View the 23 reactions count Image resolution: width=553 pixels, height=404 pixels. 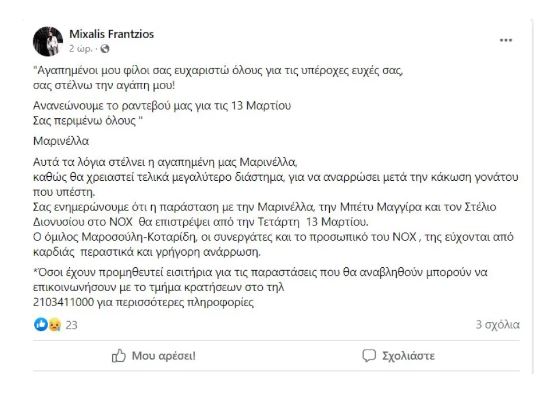pyautogui.click(x=71, y=325)
